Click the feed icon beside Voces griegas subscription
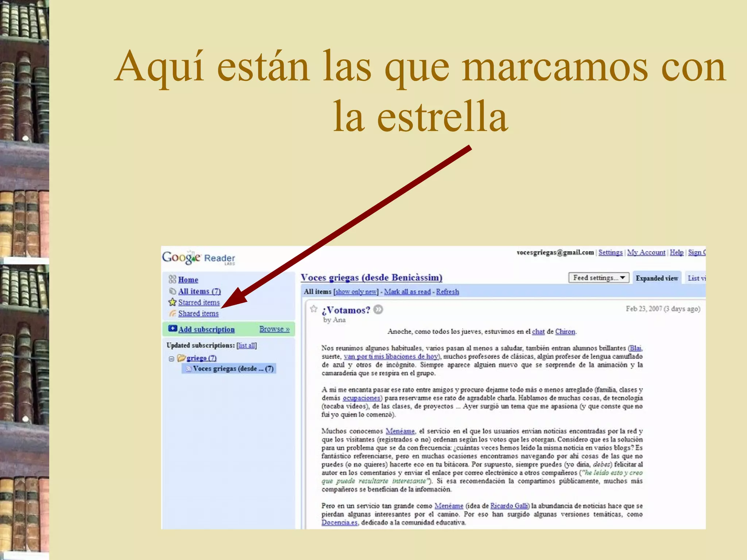 click(188, 369)
